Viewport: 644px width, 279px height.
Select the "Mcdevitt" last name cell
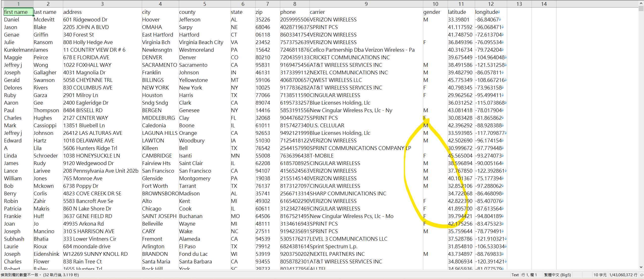tap(48, 19)
